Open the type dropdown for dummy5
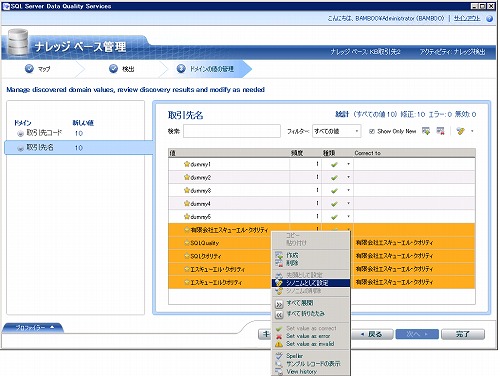Image resolution: width=500 pixels, height=376 pixels. pos(348,216)
